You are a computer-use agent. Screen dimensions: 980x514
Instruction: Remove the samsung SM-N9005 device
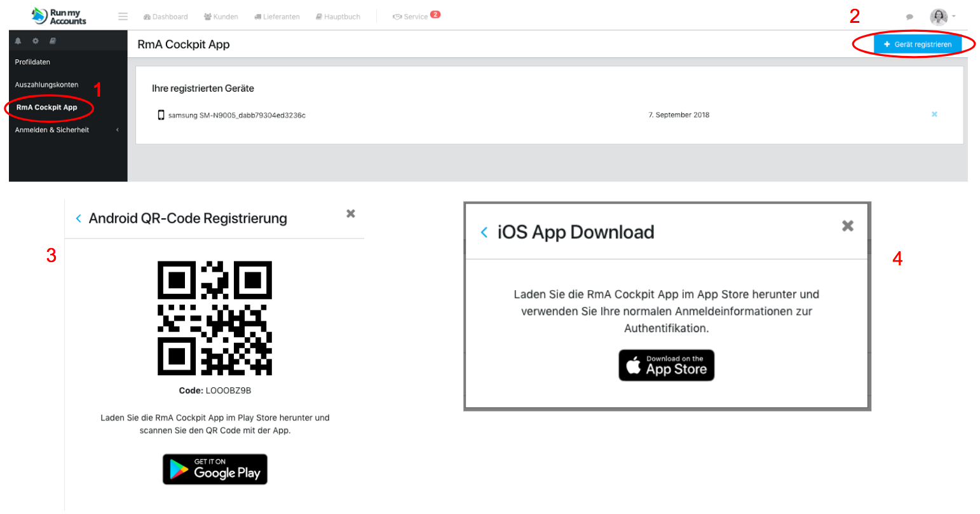pos(934,115)
